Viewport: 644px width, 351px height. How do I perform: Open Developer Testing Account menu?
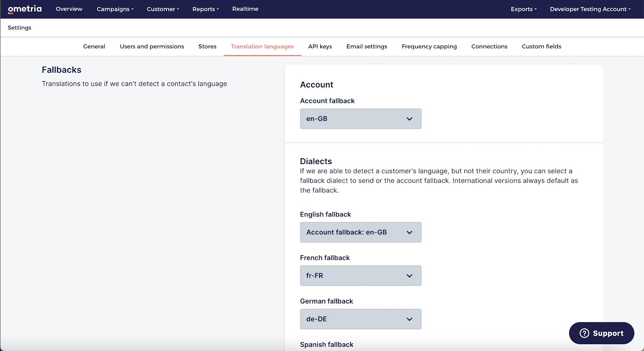(590, 9)
